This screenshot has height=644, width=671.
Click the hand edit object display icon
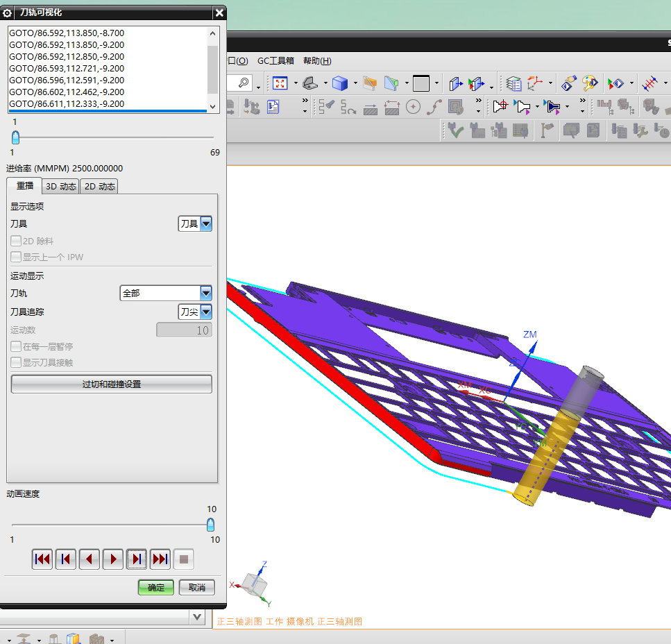569,83
